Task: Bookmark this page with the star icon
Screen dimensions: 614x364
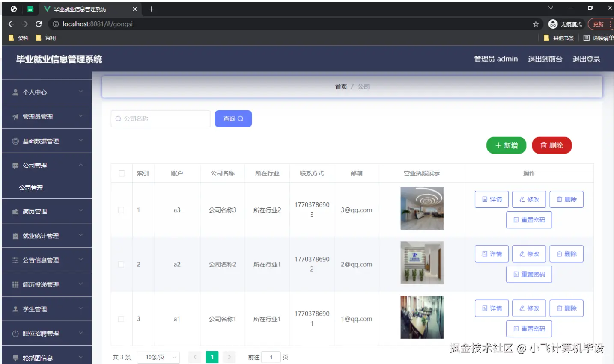Action: coord(536,24)
